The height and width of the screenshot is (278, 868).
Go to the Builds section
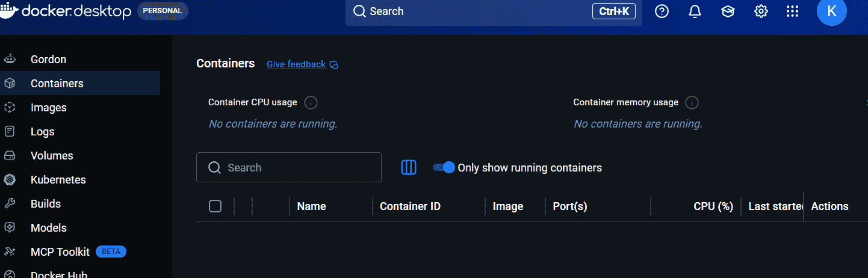click(80, 203)
